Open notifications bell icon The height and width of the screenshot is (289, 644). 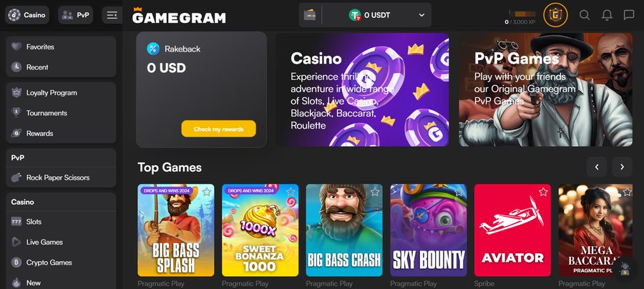tap(607, 15)
